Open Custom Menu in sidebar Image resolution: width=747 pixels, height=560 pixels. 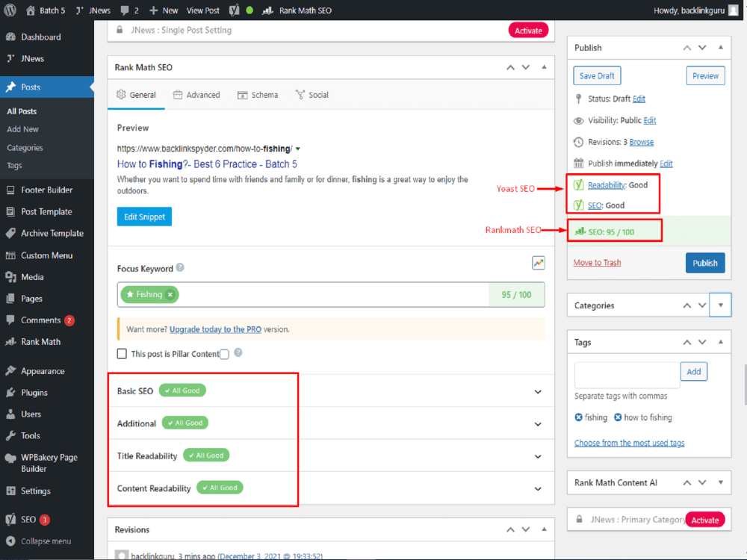tap(47, 255)
